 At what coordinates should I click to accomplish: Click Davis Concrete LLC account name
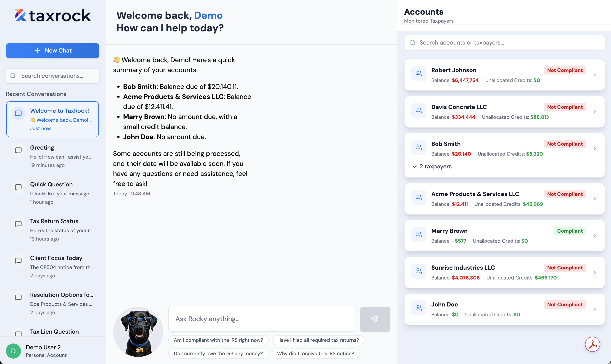(x=459, y=107)
